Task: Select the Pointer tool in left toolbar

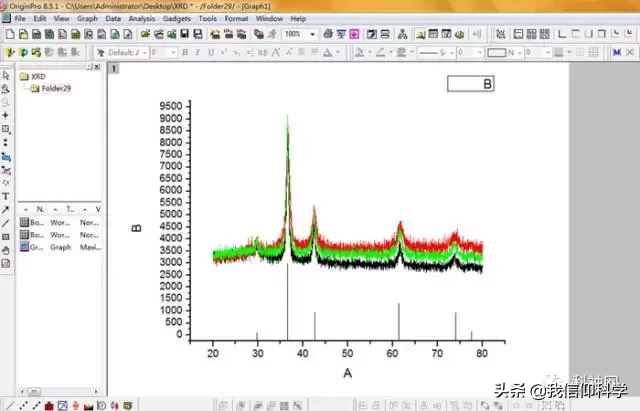Action: coord(6,76)
